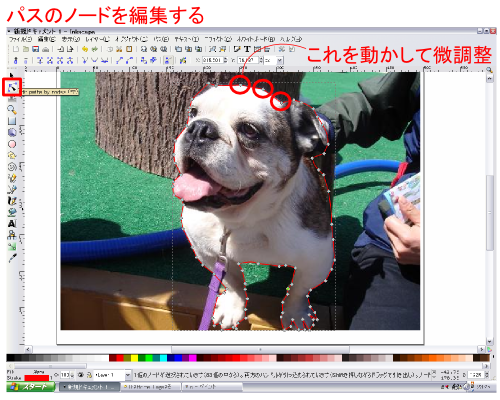The width and height of the screenshot is (500, 400).
Task: Select the Paint bucket tool
Action: 12,212
